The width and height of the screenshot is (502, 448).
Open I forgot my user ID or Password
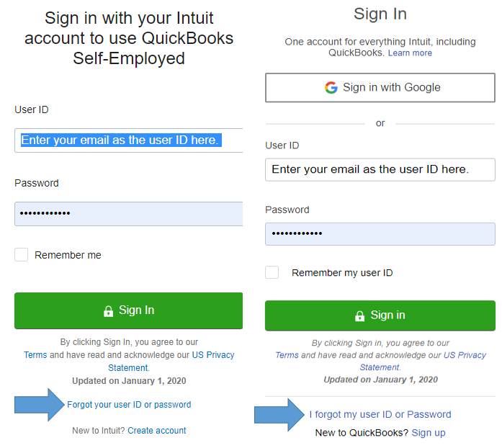(x=380, y=414)
